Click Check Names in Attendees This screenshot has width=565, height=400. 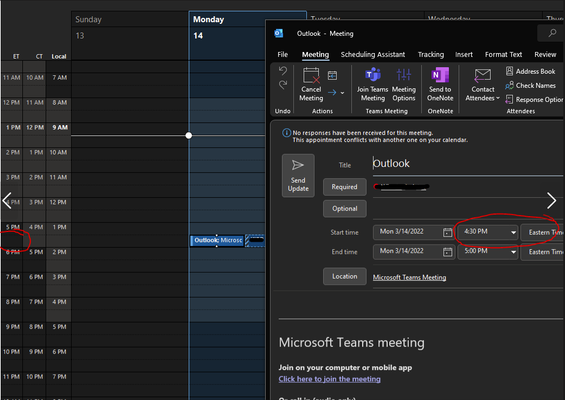click(x=530, y=85)
